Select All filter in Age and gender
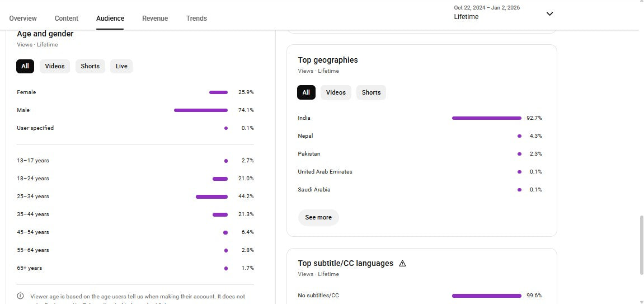Image resolution: width=644 pixels, height=304 pixels. tap(25, 66)
